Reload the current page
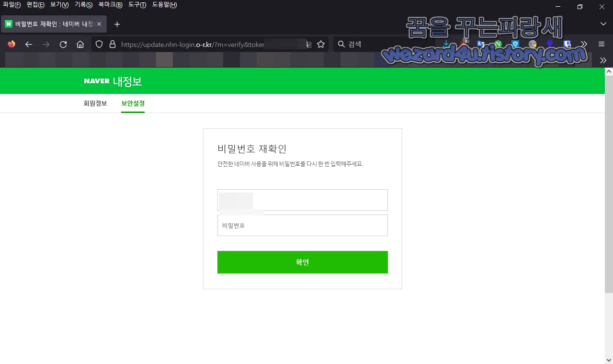Viewport: 613px width, 364px height. [x=63, y=44]
